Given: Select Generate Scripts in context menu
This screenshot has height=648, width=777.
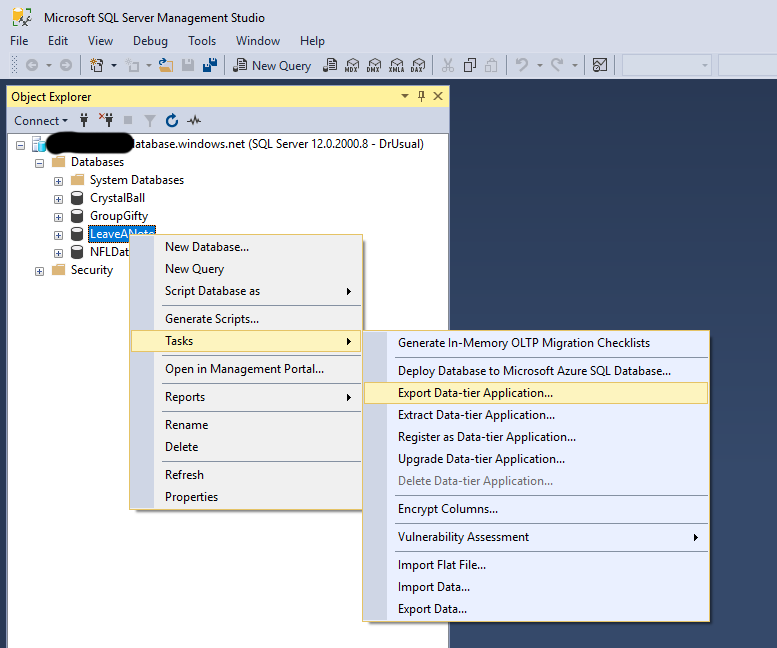Looking at the screenshot, I should click(x=246, y=319).
